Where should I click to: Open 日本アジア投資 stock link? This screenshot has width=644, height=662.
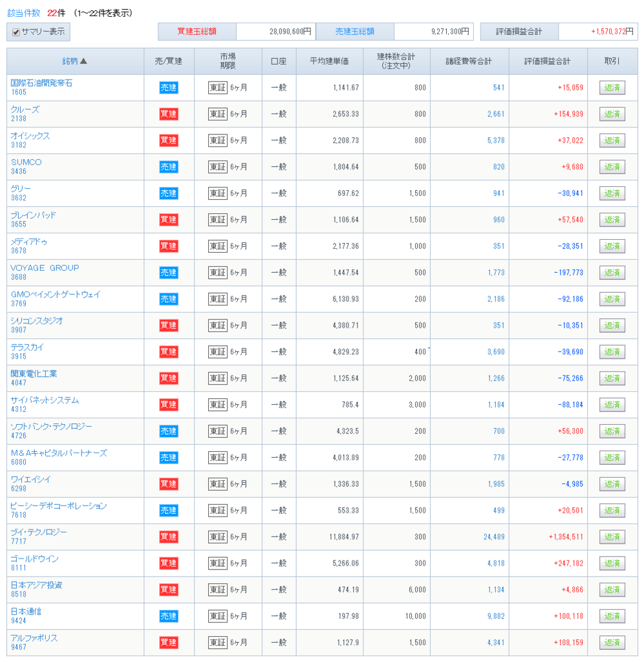36,585
